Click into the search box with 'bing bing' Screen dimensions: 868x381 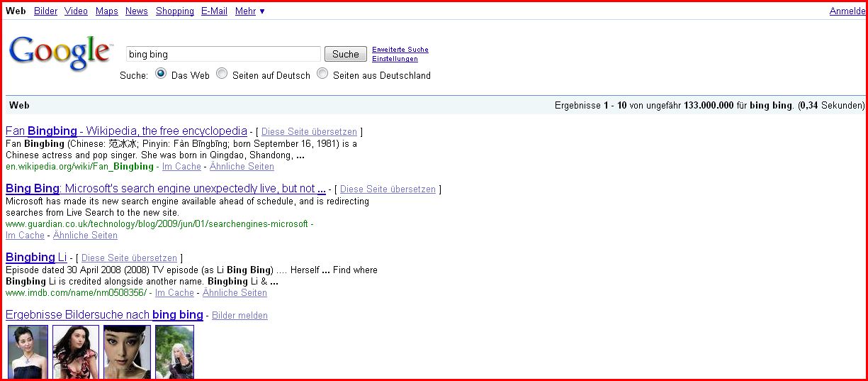point(223,54)
